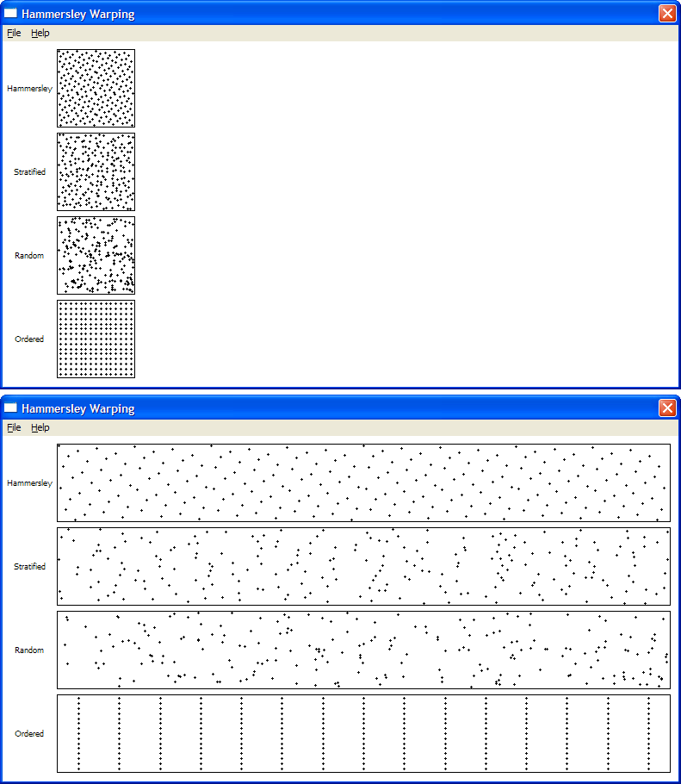Click the square Random sample plot
The width and height of the screenshot is (681, 784).
(x=96, y=255)
